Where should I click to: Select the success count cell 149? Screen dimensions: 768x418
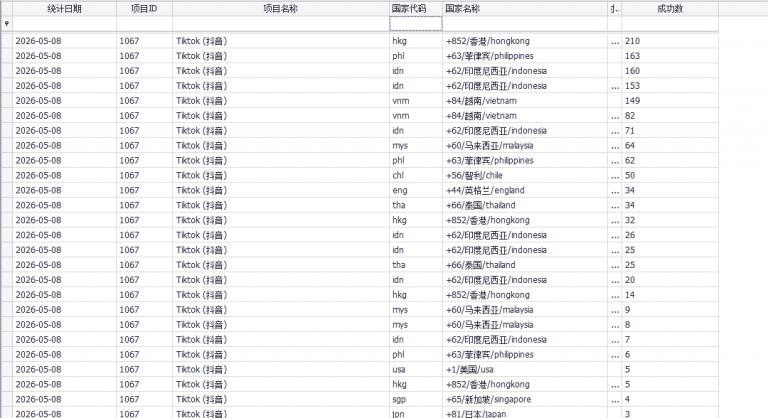[670, 101]
